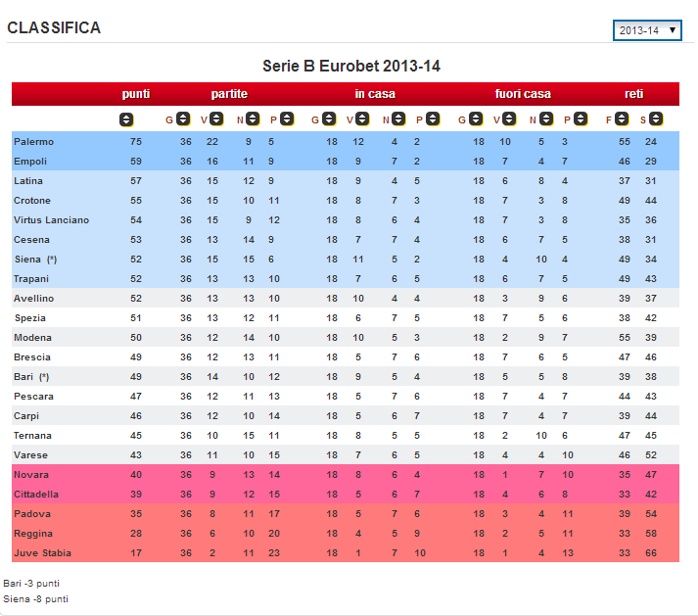Screen dimensions: 698x616
Task: Sort by partite G (played) icon
Action: click(x=181, y=119)
